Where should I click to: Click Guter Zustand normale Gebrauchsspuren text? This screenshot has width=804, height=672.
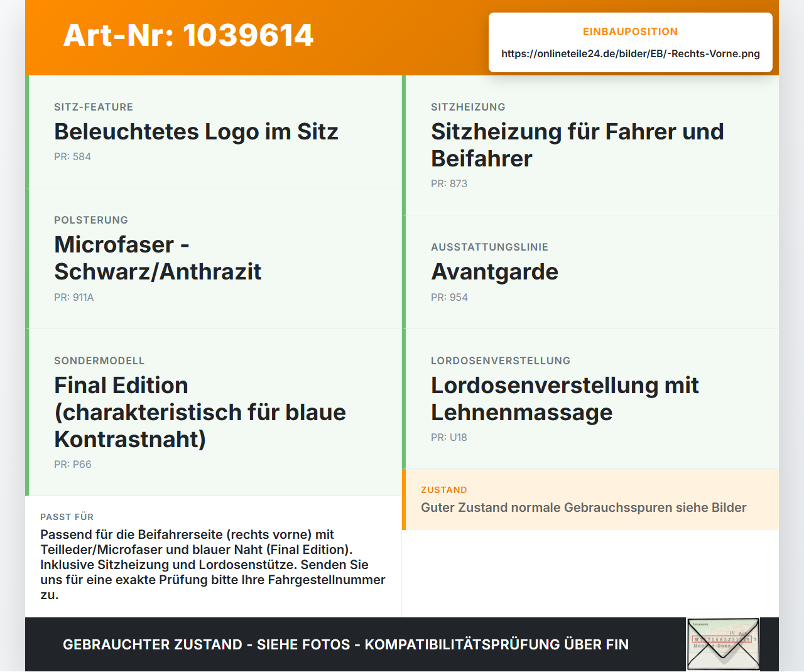[x=584, y=507]
